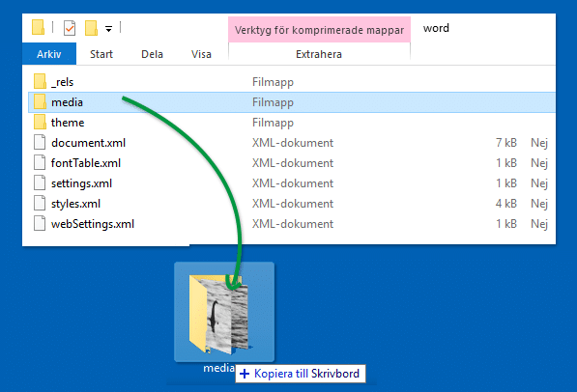Switch to the Start ribbon tab
577x392 pixels.
click(x=101, y=54)
